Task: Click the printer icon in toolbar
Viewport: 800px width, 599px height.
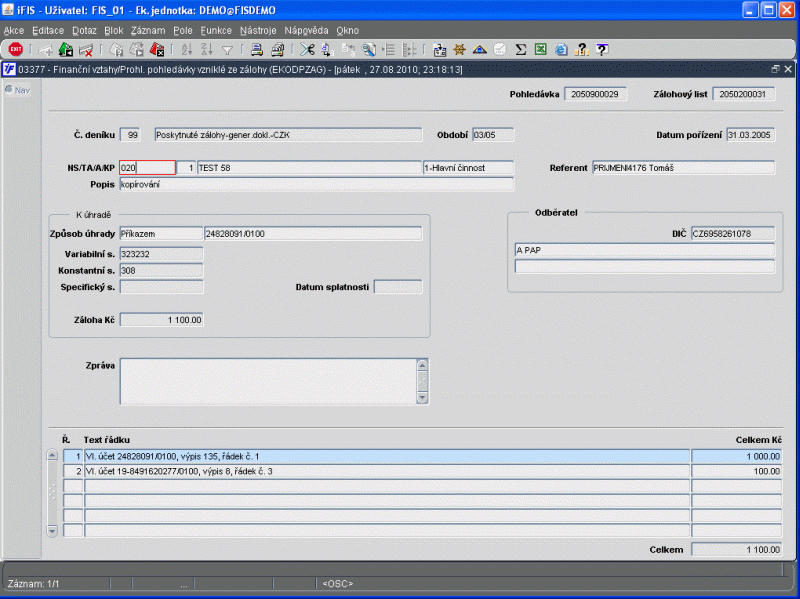Action: pos(257,49)
